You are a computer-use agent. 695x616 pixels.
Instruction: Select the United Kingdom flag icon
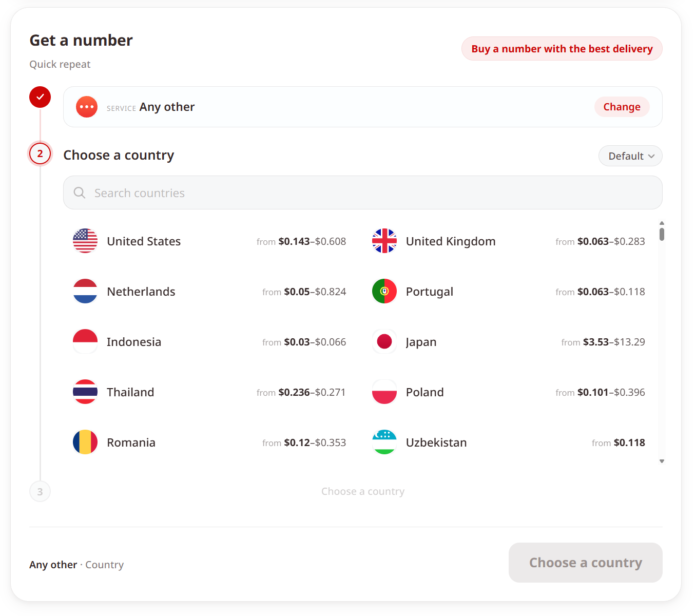[384, 241]
